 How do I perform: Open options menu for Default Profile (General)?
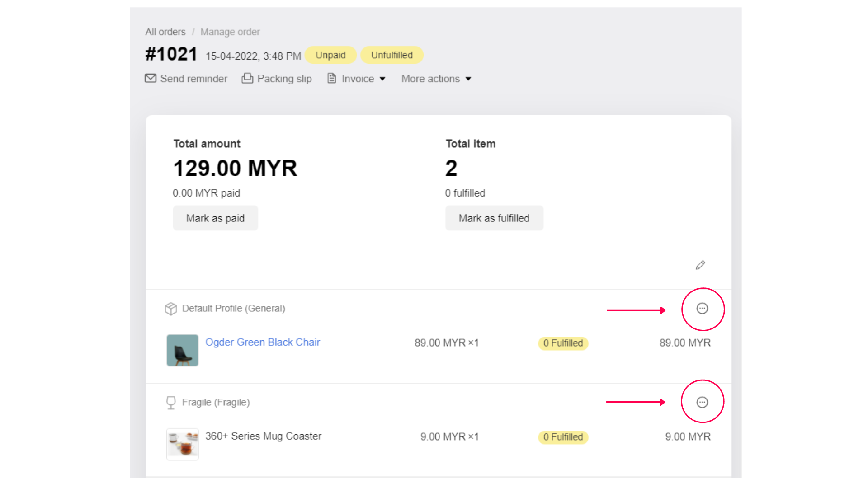(702, 309)
